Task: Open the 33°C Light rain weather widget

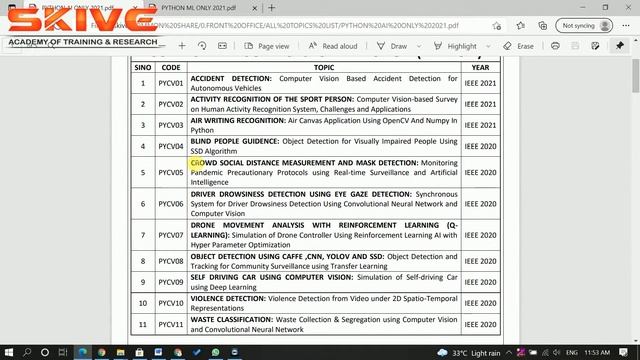Action: [469, 353]
